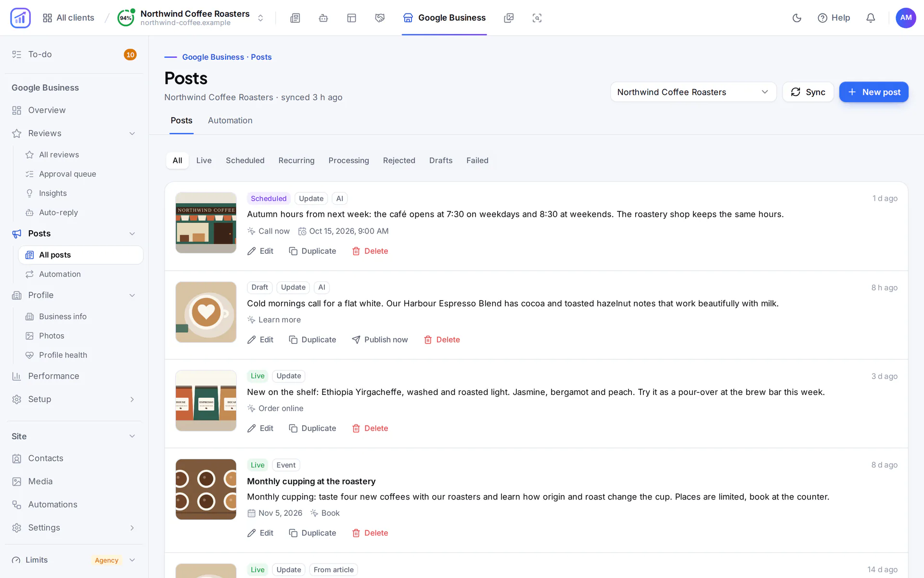
Task: Open the coffee bags thumbnail image
Action: point(206,401)
